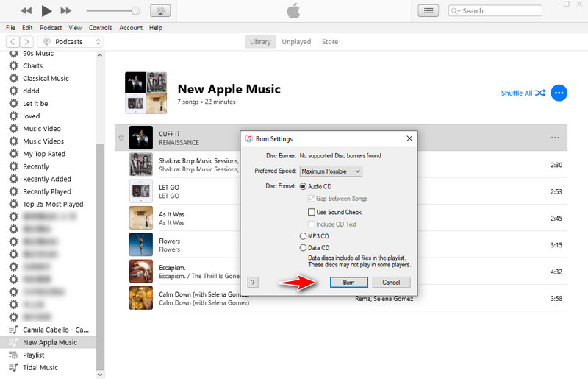Click the CUFF IT album artwork
Viewport: 588px width, 379px height.
pyautogui.click(x=141, y=138)
